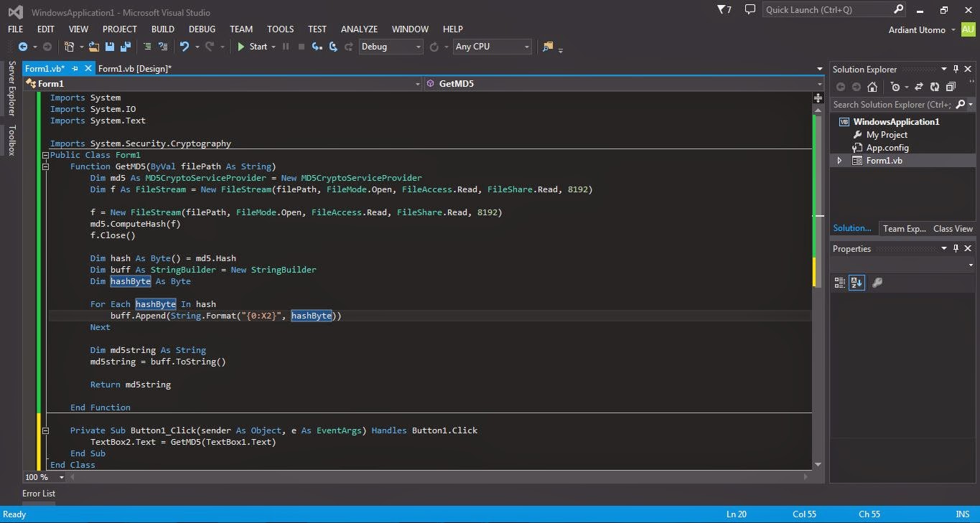Click Collapse All icon in Solution Explorer
The width and height of the screenshot is (980, 523).
point(951,87)
